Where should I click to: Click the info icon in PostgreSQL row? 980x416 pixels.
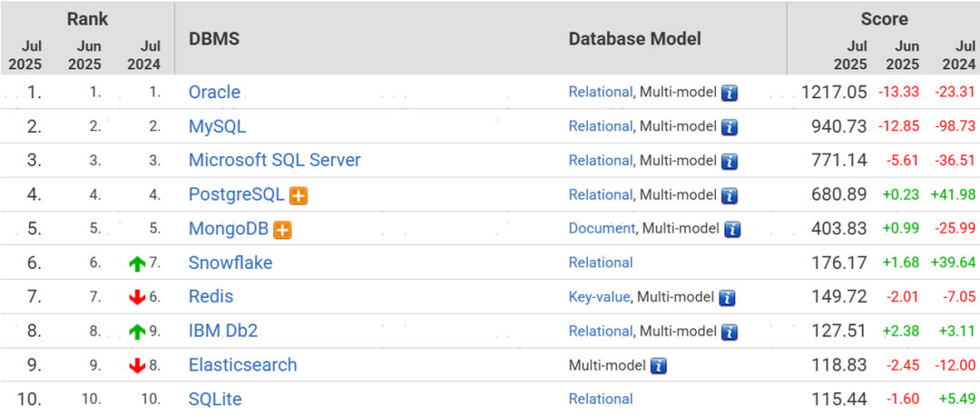[730, 195]
